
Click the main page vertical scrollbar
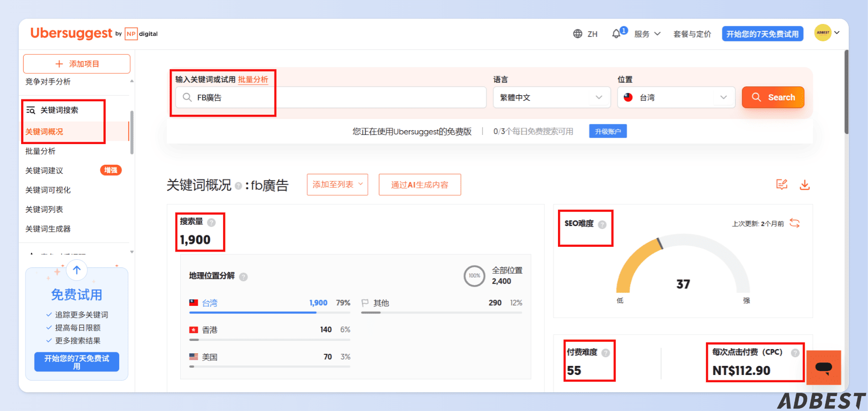pyautogui.click(x=846, y=91)
